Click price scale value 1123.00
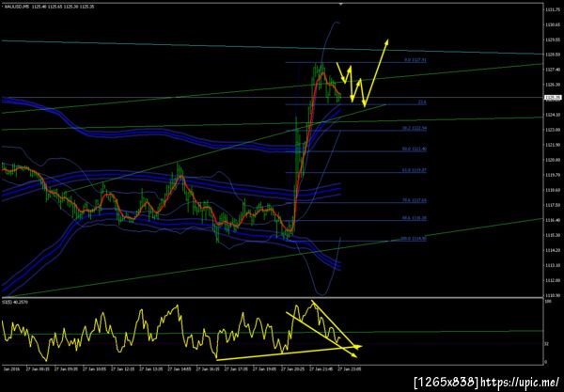This screenshot has width=564, height=392. (x=553, y=130)
